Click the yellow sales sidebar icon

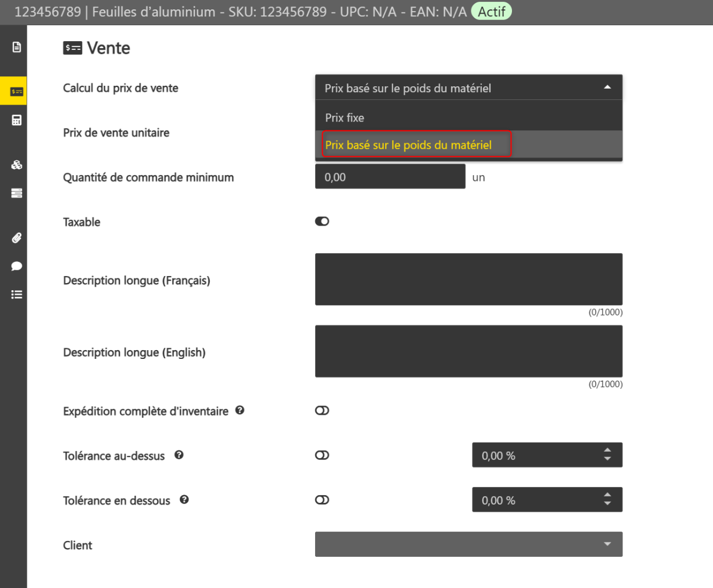click(16, 92)
